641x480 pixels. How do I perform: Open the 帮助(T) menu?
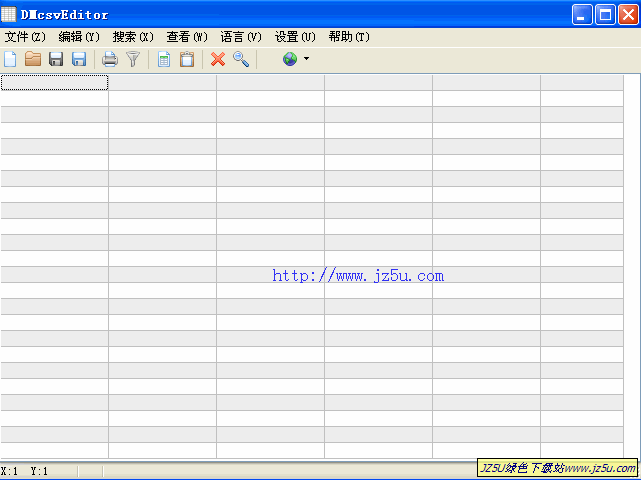coord(349,37)
